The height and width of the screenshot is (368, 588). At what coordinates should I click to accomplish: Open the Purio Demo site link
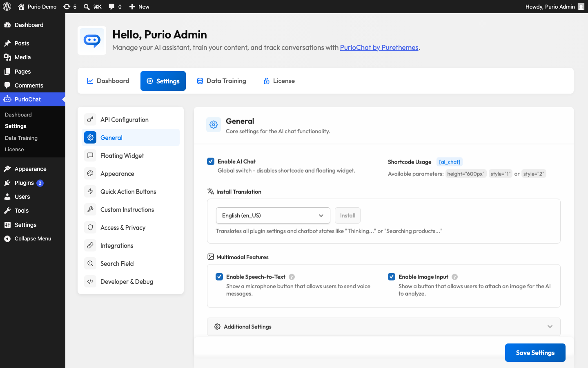37,7
